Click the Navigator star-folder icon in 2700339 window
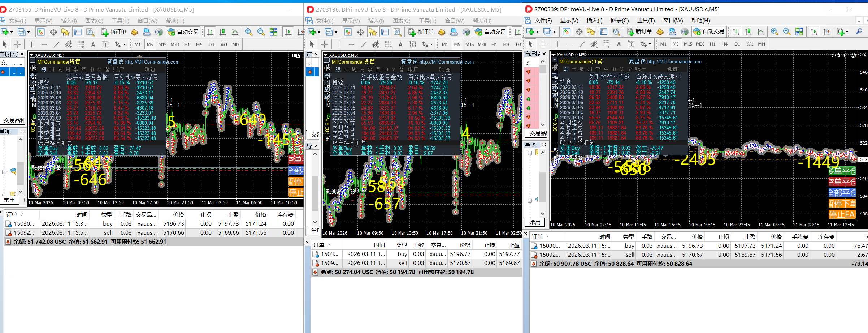The height and width of the screenshot is (333, 868). pos(591,32)
